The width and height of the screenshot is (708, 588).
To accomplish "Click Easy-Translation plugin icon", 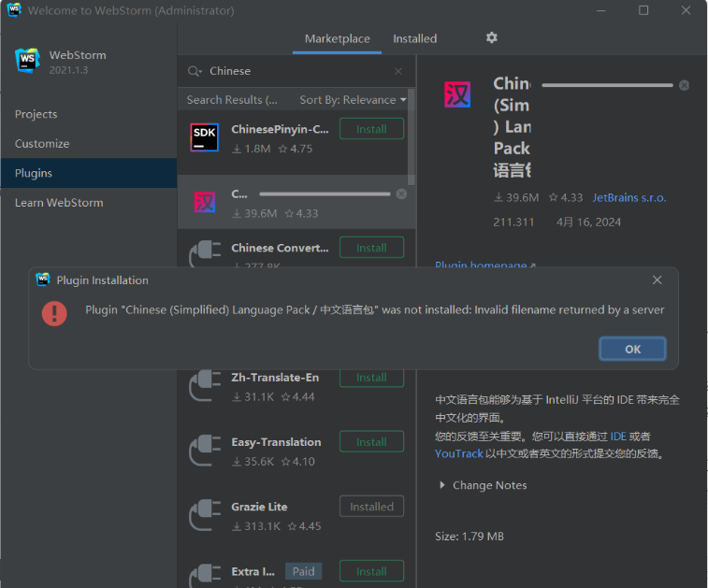I will coord(205,451).
